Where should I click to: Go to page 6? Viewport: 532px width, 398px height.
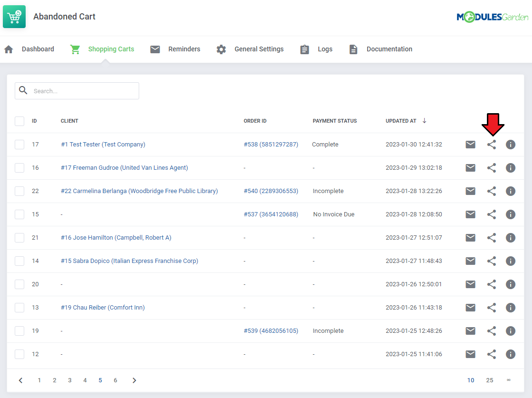(x=115, y=380)
